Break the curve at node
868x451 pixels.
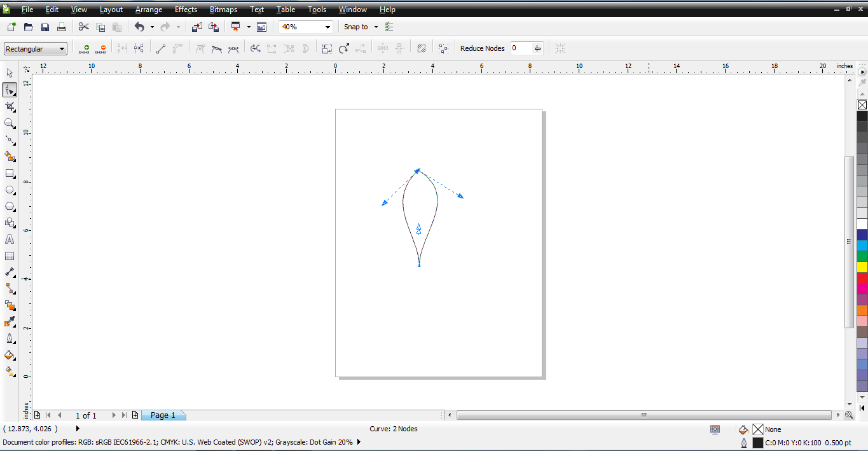139,48
